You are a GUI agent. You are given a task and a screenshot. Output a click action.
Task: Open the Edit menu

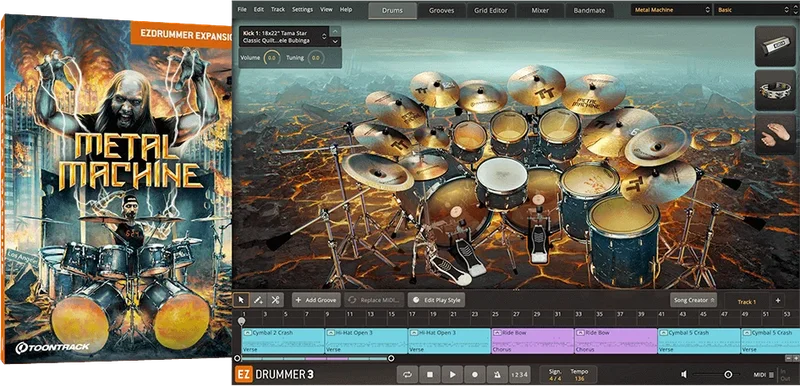[x=259, y=9]
